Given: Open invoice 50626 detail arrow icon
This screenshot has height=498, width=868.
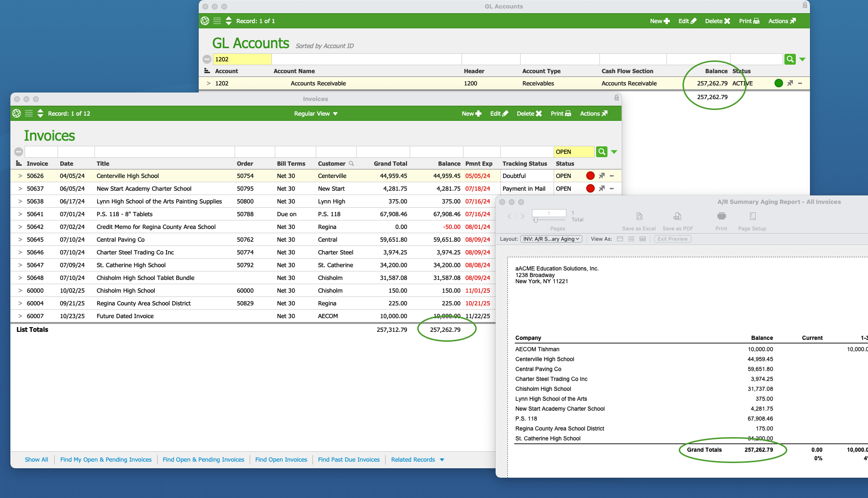Looking at the screenshot, I should (602, 176).
